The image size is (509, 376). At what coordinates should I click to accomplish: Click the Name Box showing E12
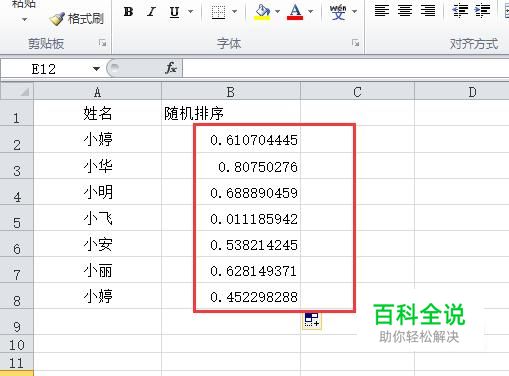(45, 69)
